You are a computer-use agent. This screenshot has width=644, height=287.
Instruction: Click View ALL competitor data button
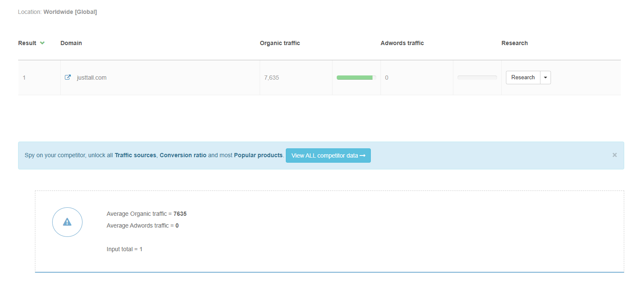pos(328,156)
